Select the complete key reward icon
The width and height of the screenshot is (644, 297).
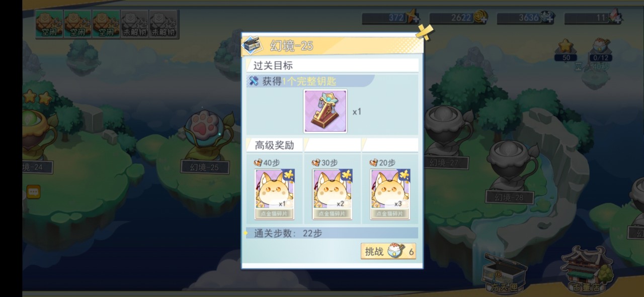(x=325, y=111)
